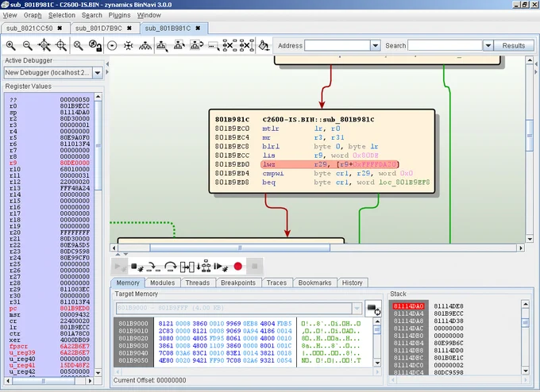The width and height of the screenshot is (540, 392).
Task: Switch to the Traces tab
Action: click(276, 282)
